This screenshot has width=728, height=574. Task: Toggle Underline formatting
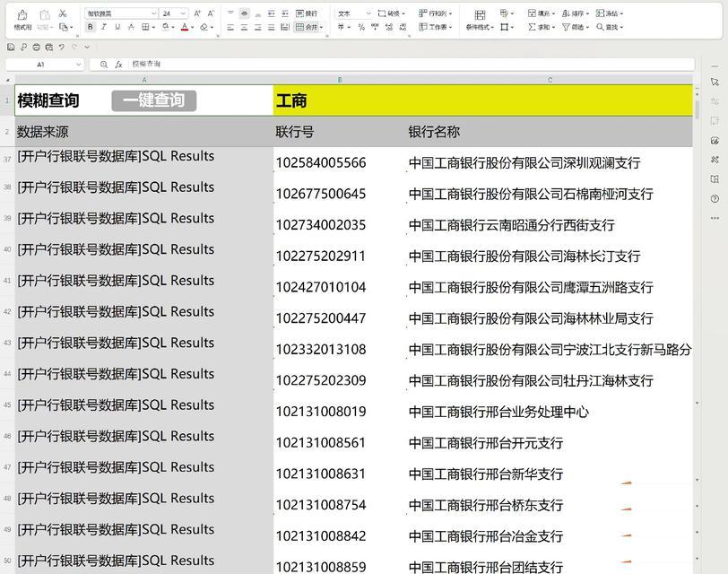click(x=117, y=27)
